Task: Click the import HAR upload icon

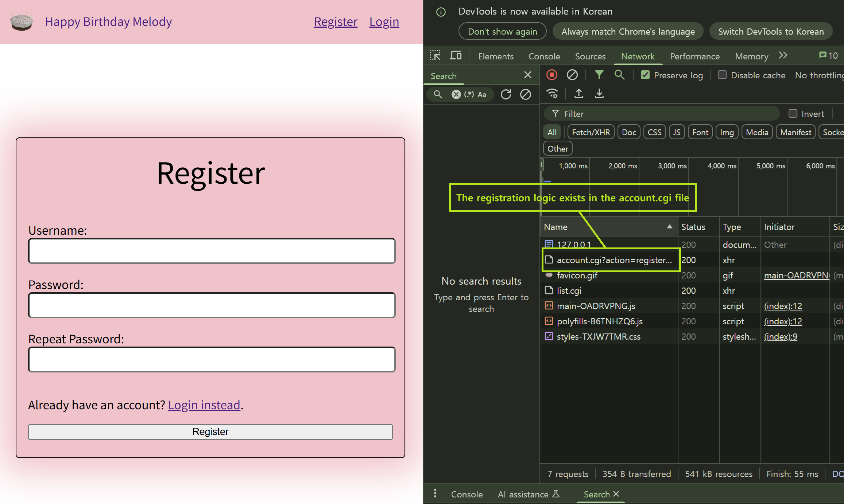Action: (579, 94)
